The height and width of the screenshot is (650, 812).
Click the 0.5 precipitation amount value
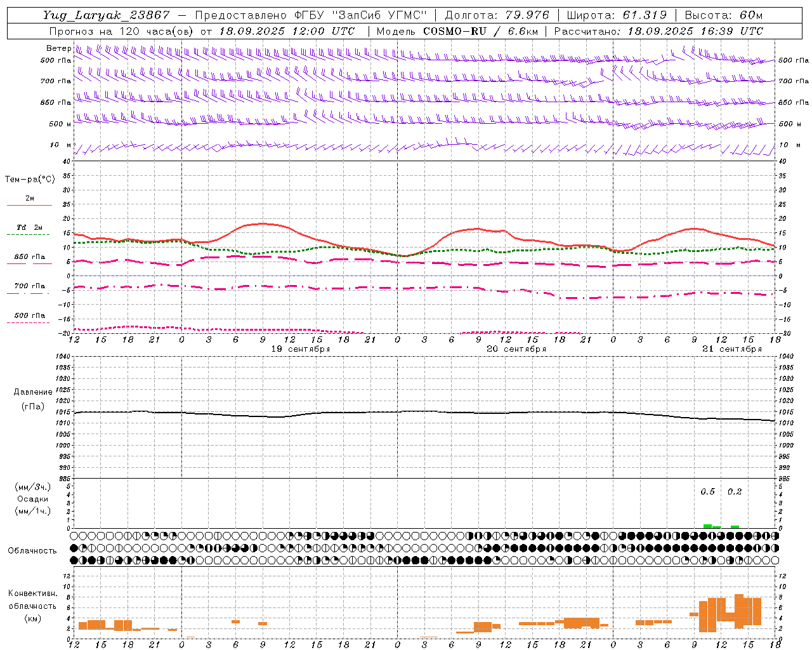click(707, 492)
